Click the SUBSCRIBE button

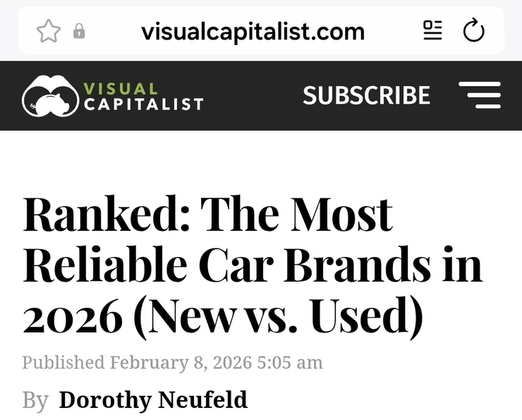tap(367, 95)
